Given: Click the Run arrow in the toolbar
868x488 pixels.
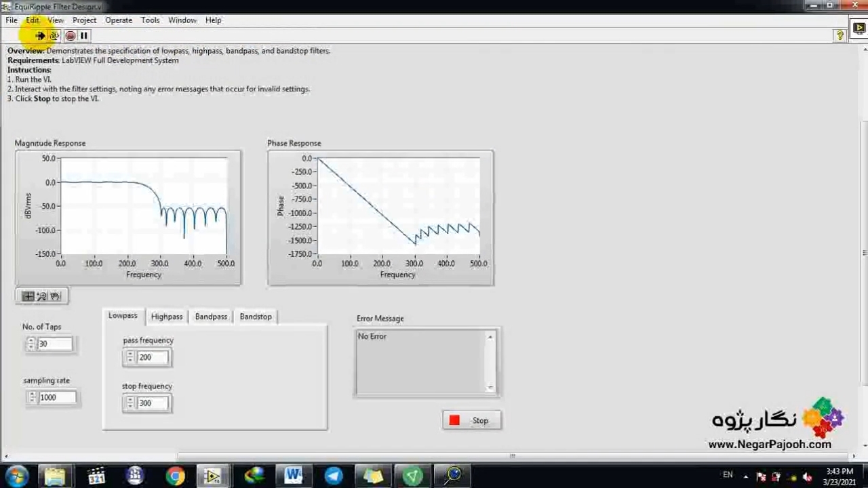Looking at the screenshot, I should (39, 36).
